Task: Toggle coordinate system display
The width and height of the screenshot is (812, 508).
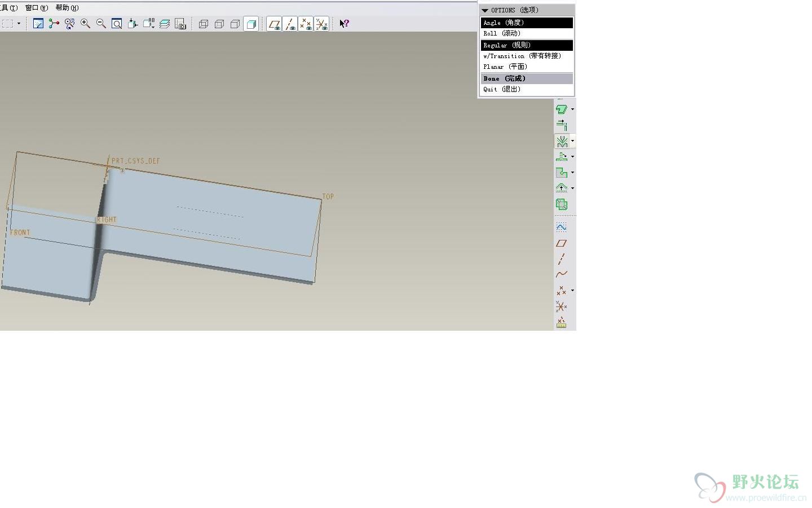Action: 321,24
